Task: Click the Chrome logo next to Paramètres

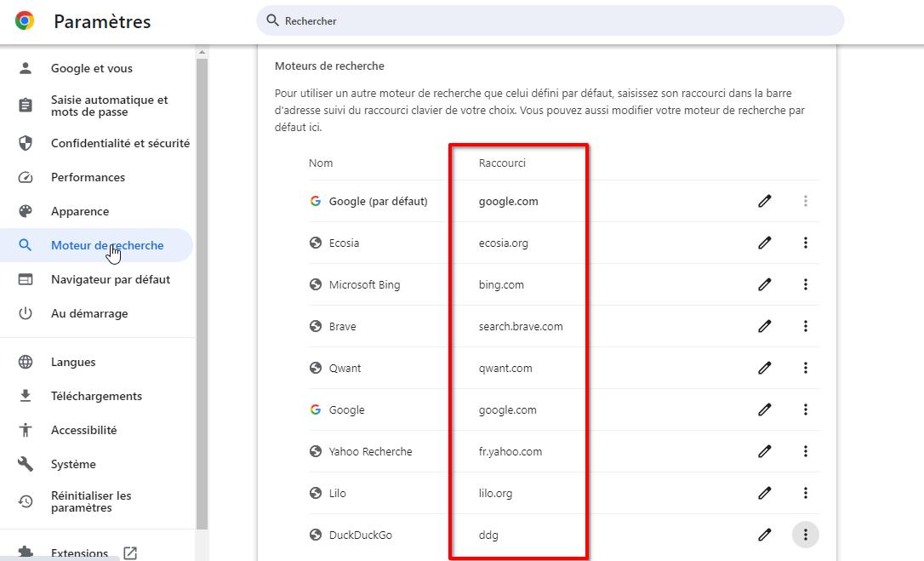Action: point(24,20)
